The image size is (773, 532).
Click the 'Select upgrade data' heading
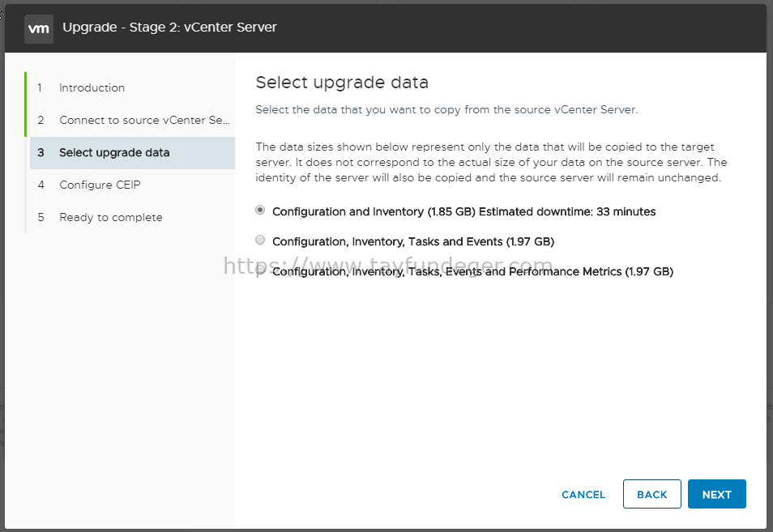point(342,83)
